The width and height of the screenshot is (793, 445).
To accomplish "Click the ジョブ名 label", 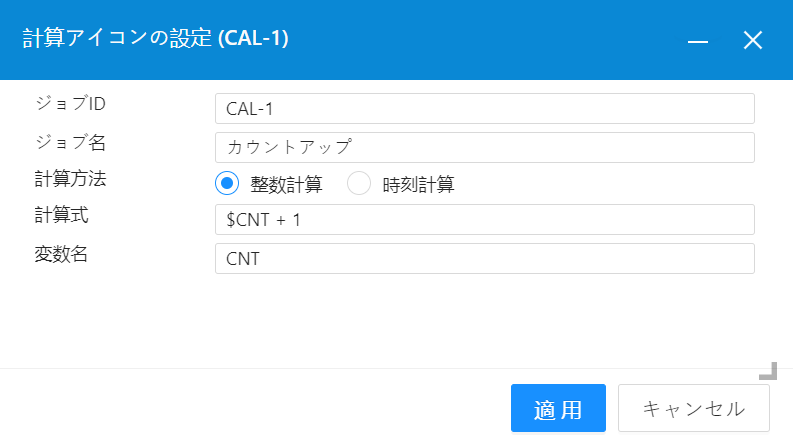I will 70,142.
